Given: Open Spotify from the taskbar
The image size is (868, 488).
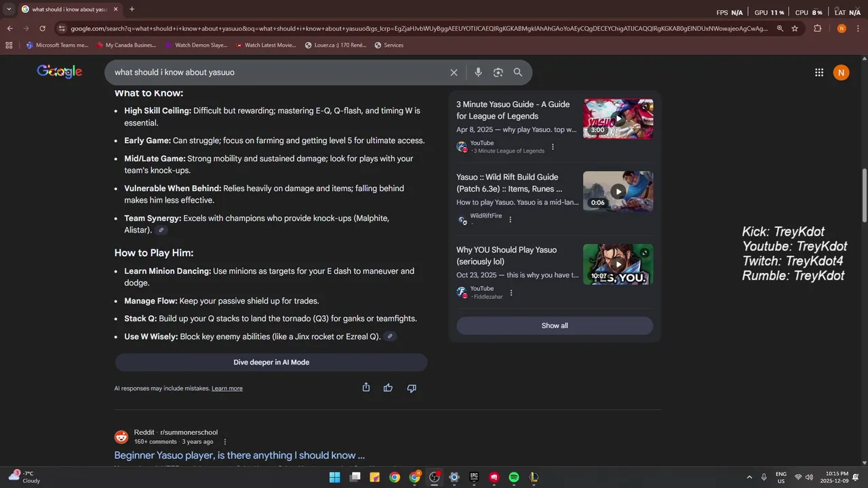Looking at the screenshot, I should (x=514, y=477).
